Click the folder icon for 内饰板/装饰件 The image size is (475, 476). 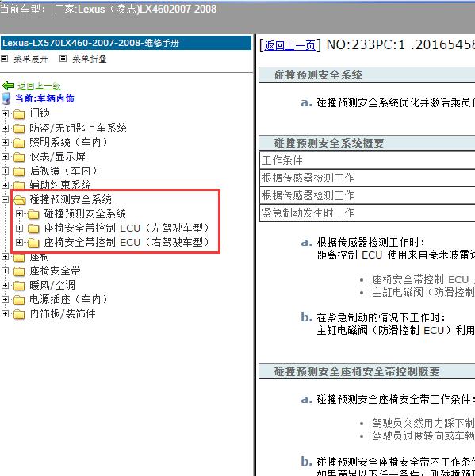tap(19, 314)
